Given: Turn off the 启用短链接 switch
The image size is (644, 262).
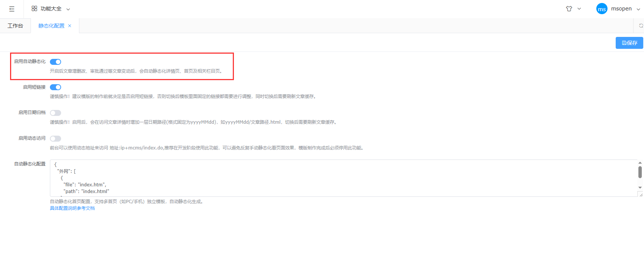Looking at the screenshot, I should pos(55,87).
